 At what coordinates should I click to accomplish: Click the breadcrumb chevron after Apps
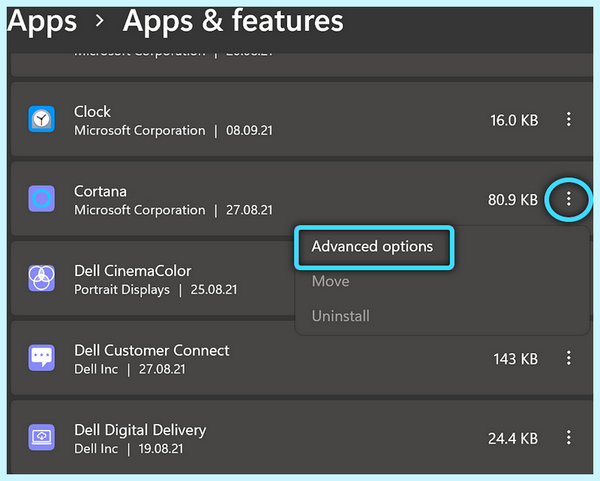pos(99,21)
